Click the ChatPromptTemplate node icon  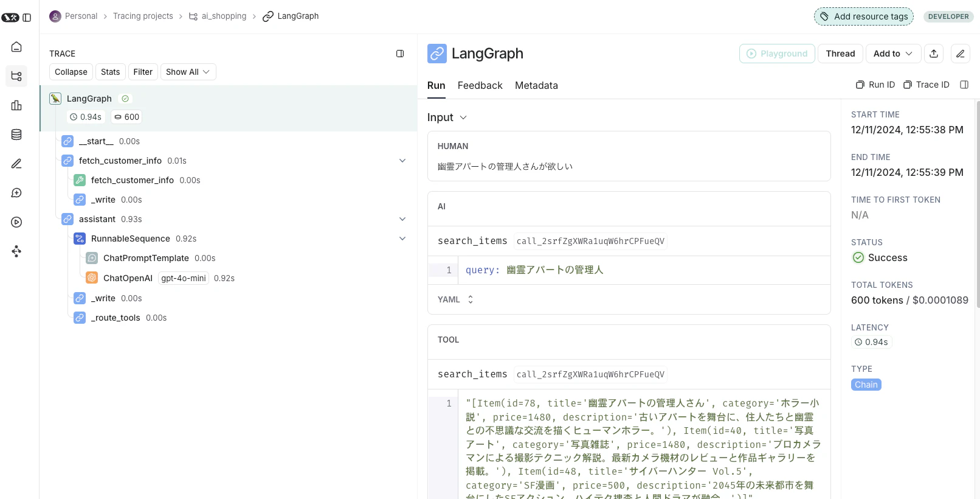pyautogui.click(x=92, y=258)
